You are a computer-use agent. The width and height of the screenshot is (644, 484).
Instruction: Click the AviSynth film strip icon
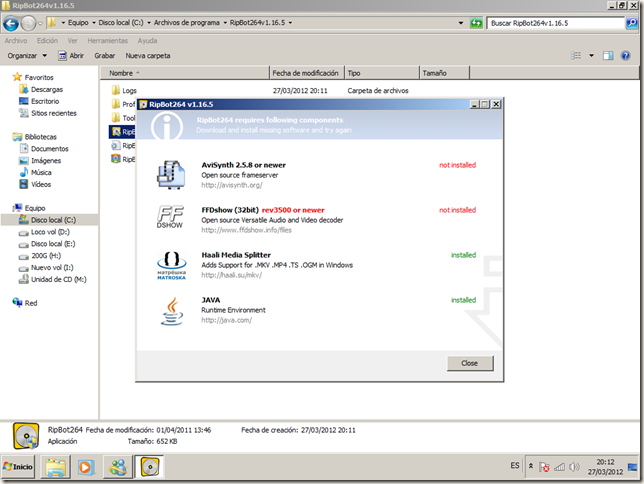pos(171,175)
